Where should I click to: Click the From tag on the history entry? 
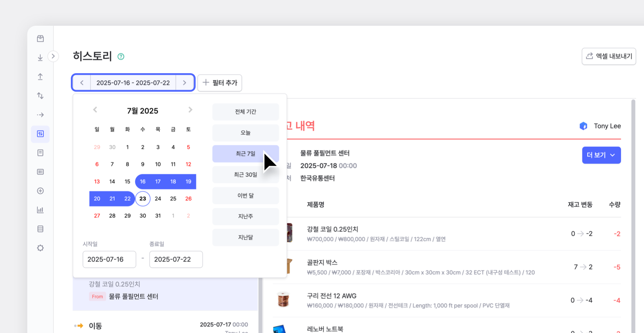click(97, 297)
